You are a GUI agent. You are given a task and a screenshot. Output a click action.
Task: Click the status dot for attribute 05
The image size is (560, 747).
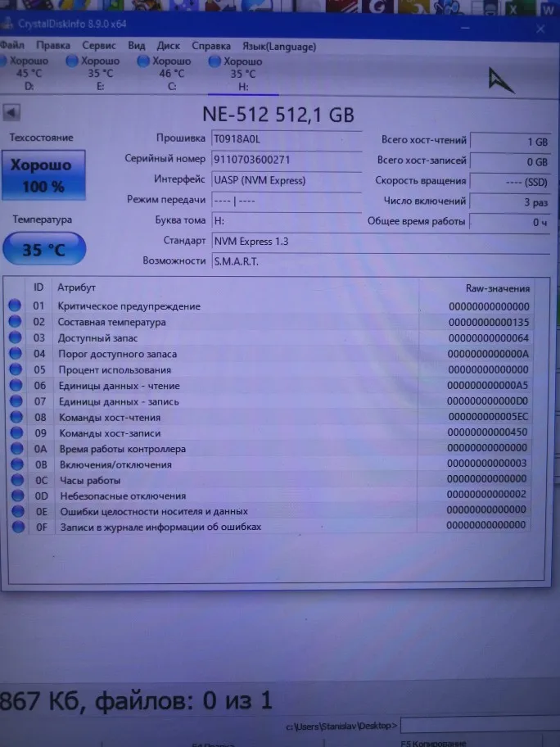16,369
